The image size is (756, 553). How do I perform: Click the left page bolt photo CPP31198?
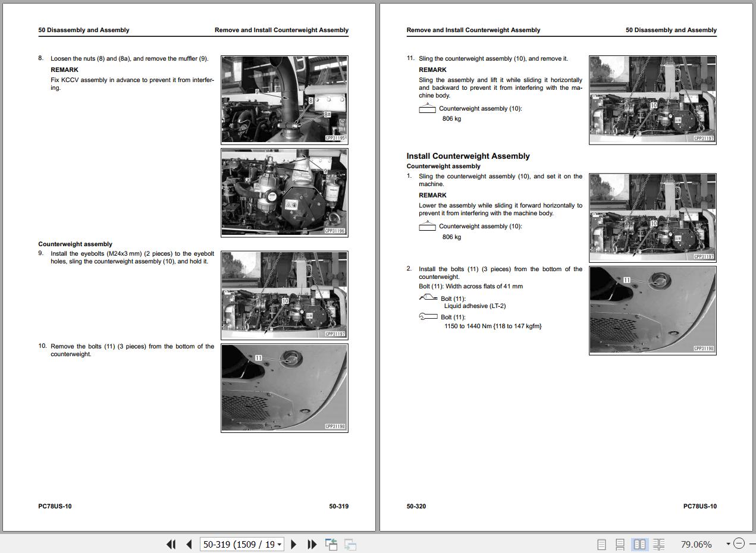[284, 387]
